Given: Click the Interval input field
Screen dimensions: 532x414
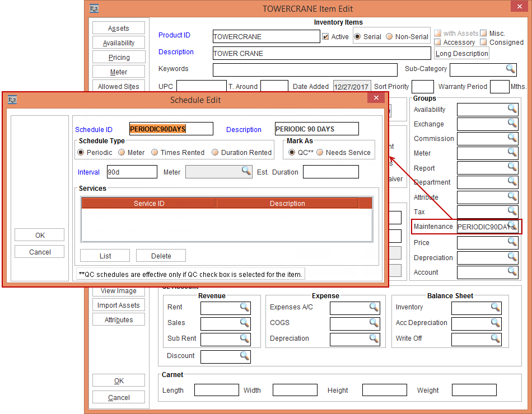Looking at the screenshot, I should [x=132, y=172].
